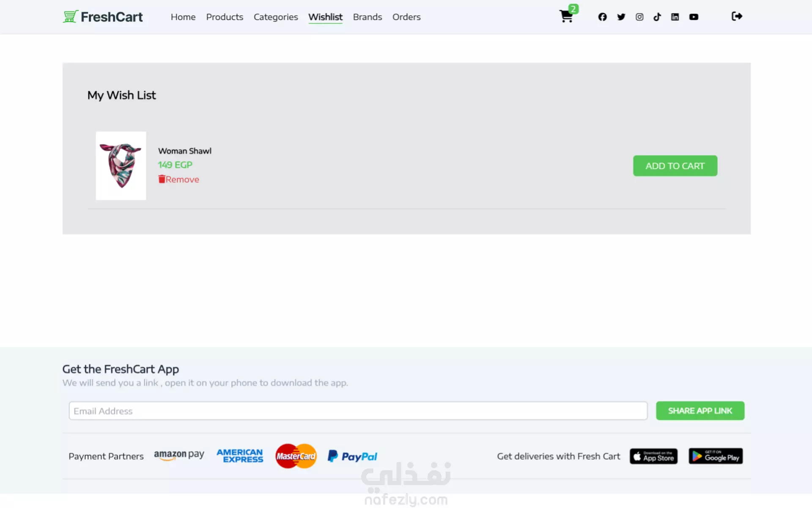Add Woman Shawl to cart
The image size is (812, 508).
[675, 166]
